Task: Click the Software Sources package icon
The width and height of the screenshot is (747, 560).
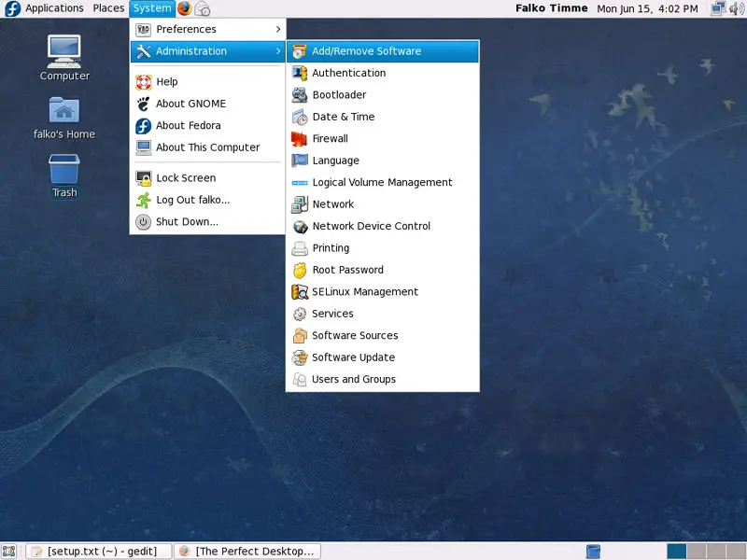Action: 300,336
